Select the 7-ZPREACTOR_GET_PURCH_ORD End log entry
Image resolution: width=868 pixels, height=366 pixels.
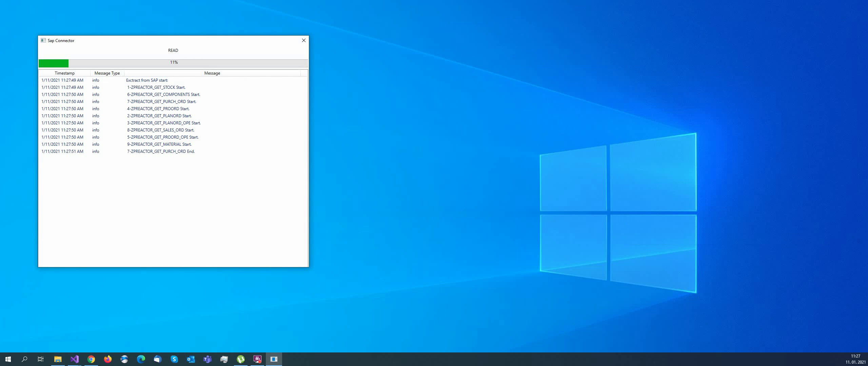pyautogui.click(x=161, y=151)
